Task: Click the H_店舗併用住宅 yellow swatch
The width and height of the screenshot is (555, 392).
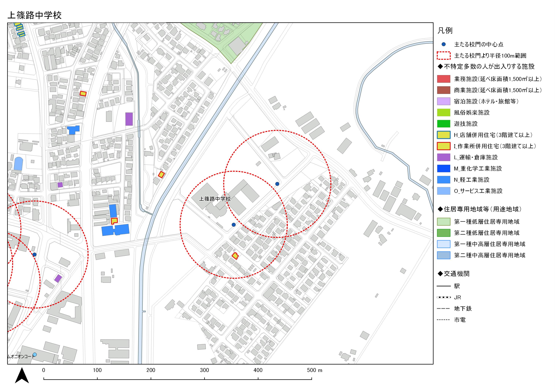Action: pyautogui.click(x=444, y=135)
